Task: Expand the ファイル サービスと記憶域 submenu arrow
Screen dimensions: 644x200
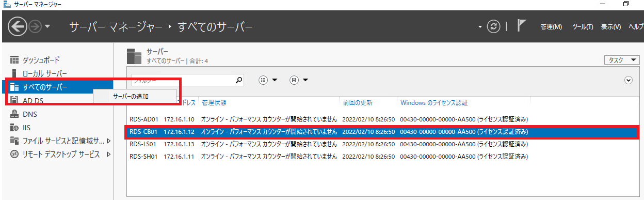Action: pos(108,141)
